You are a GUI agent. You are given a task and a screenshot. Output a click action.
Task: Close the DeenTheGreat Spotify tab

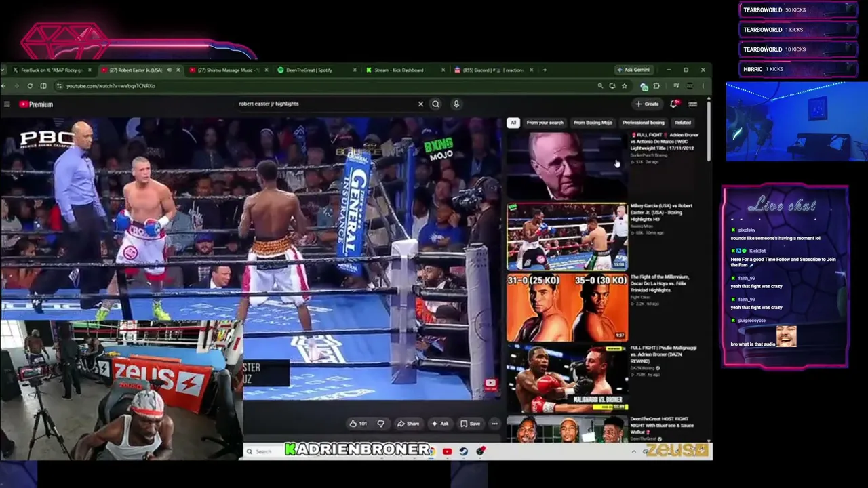(355, 70)
